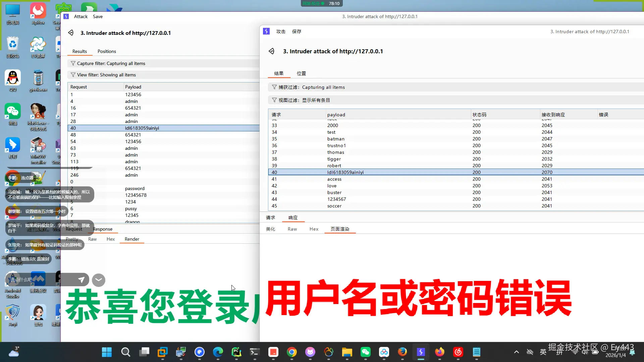This screenshot has width=644, height=362.
Task: Open Google Chrome from the taskbar
Action: [291, 352]
